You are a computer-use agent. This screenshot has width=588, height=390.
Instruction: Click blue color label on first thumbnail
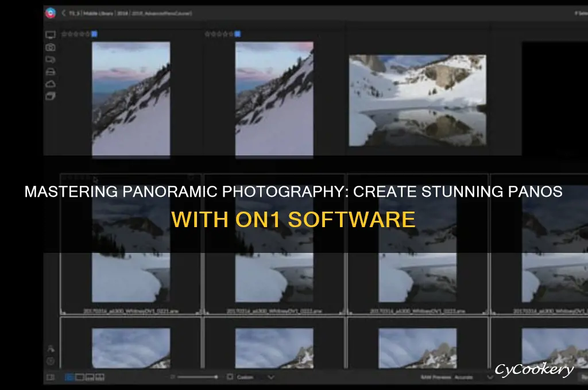click(x=95, y=34)
